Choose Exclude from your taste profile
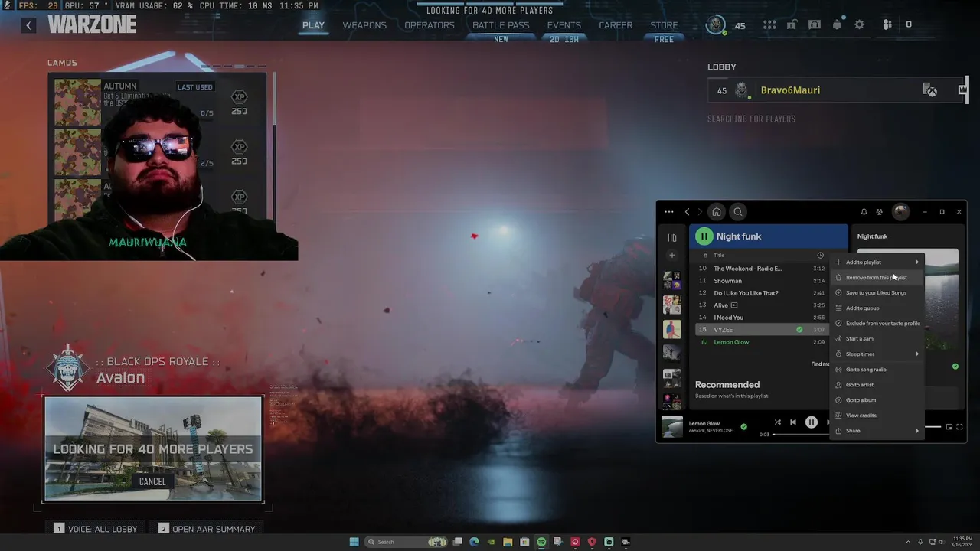The width and height of the screenshot is (980, 551). point(877,324)
